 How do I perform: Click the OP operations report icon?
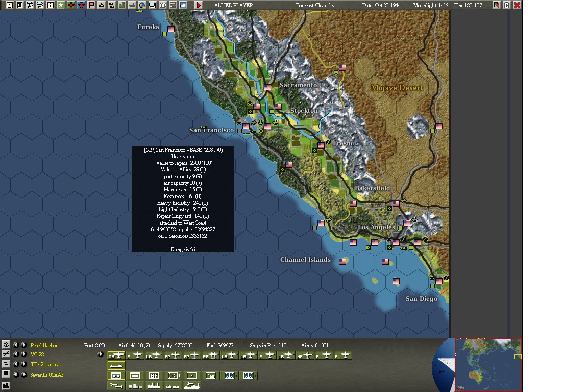click(163, 5)
